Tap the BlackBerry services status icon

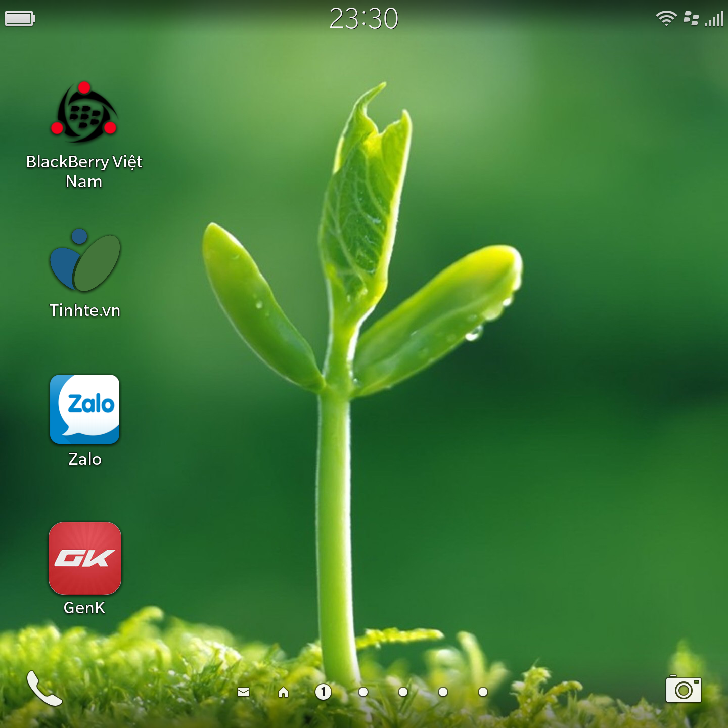tap(691, 19)
